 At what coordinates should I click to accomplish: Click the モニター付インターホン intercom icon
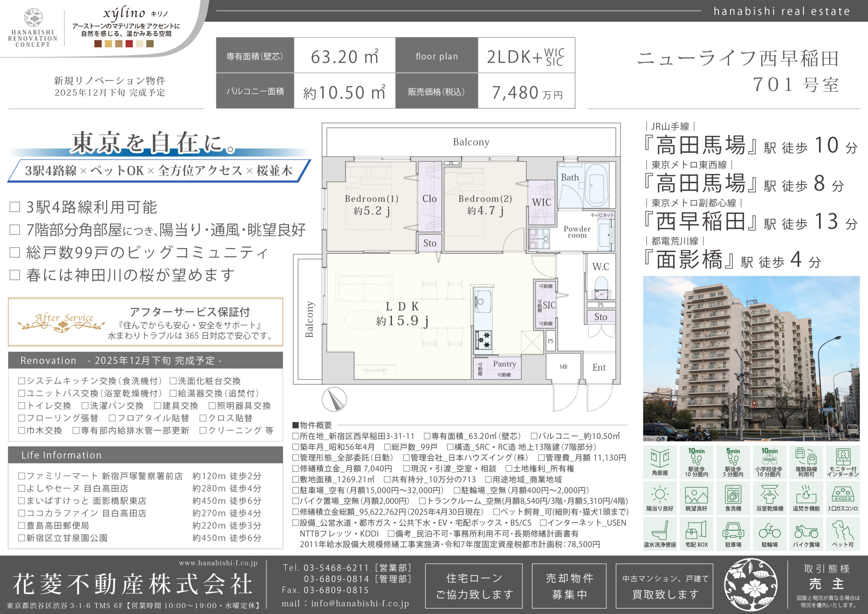coord(842,458)
